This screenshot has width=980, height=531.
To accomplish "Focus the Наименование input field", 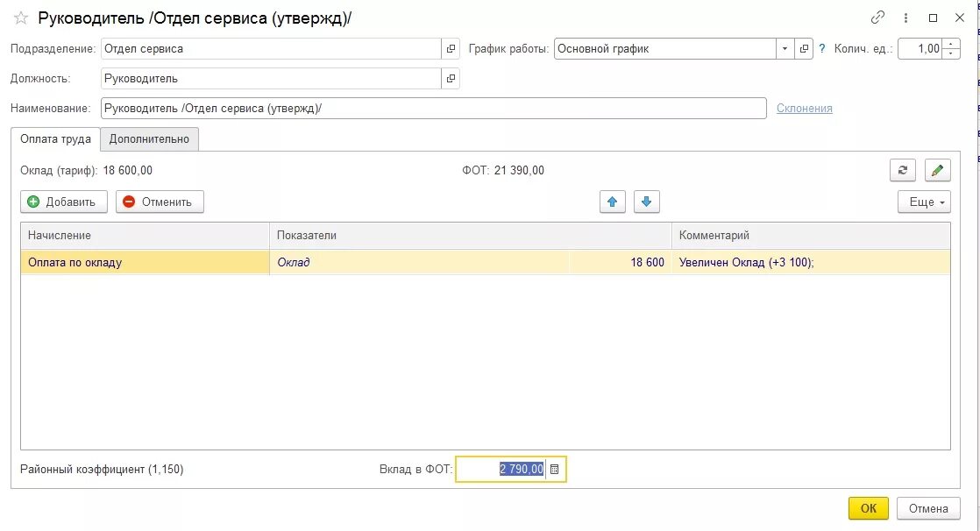I will point(434,108).
